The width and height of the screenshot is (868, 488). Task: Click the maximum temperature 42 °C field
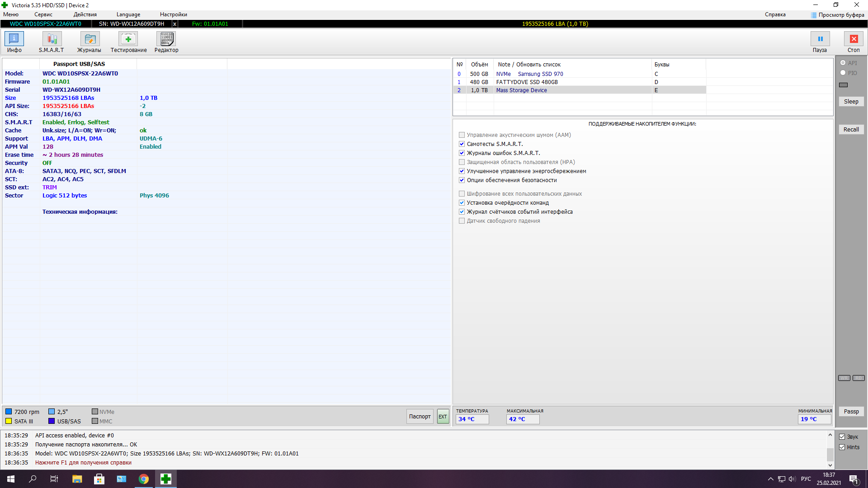[523, 419]
